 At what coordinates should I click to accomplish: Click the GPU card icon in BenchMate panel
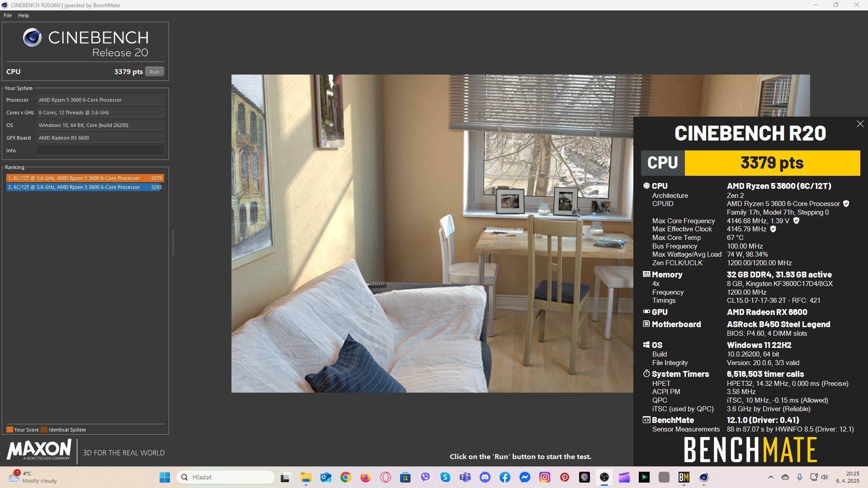click(646, 311)
